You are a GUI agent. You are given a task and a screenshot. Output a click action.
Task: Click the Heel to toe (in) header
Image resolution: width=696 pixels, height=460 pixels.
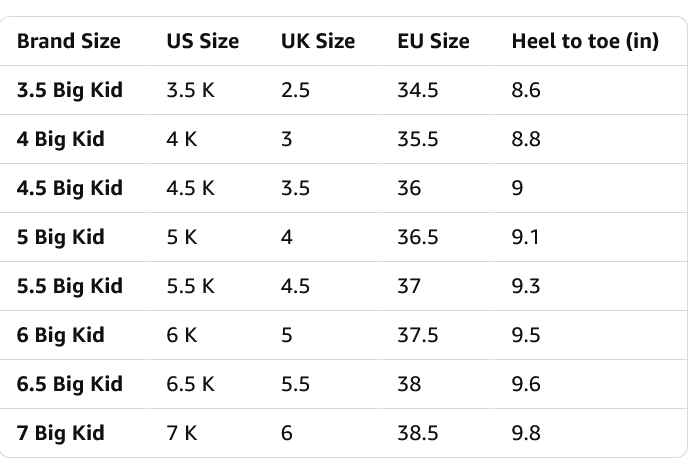[584, 41]
